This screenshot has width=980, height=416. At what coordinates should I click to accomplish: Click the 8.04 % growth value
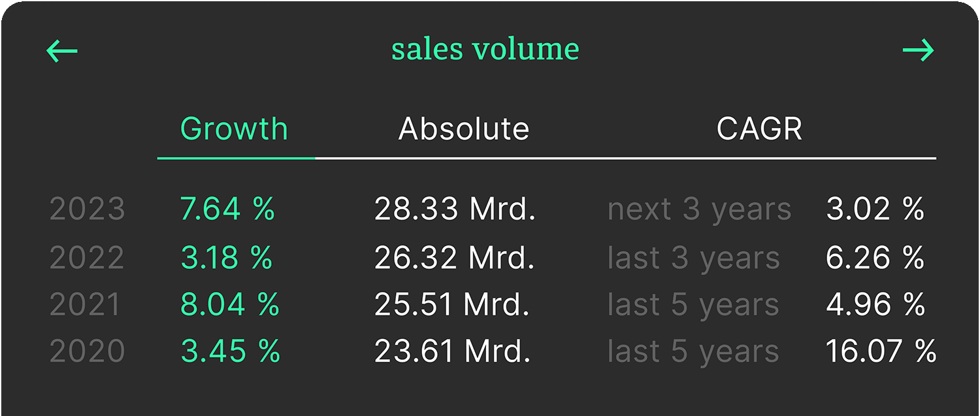230,305
